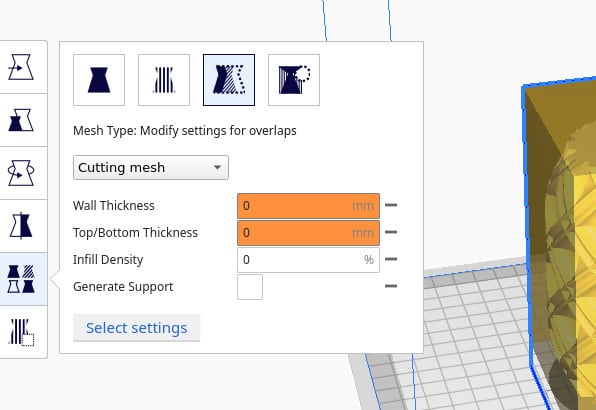Choose Modify settings for overlaps mesh type
The height and width of the screenshot is (410, 596).
click(x=229, y=80)
